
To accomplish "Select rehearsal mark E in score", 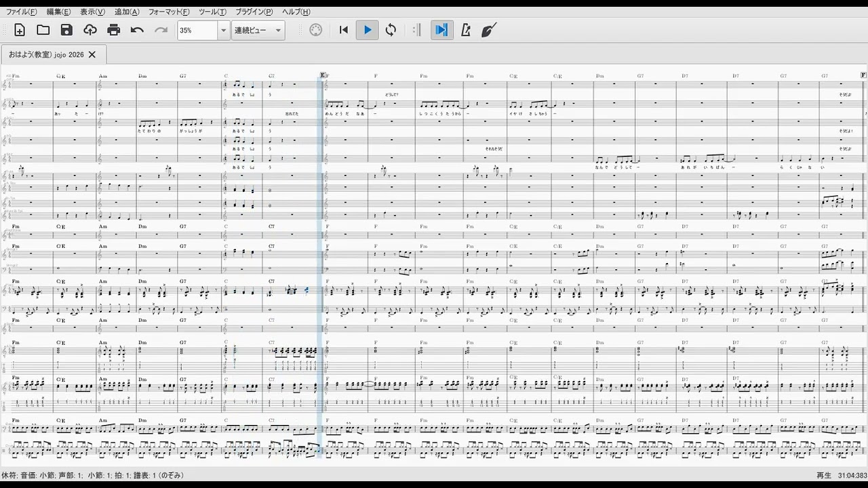I will (x=323, y=75).
